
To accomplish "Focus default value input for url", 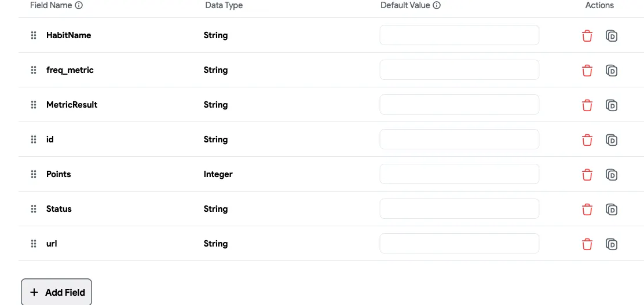I will pyautogui.click(x=459, y=244).
